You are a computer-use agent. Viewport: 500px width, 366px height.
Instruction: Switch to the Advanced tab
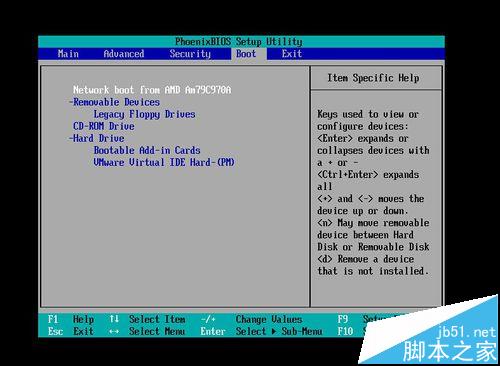pos(124,54)
